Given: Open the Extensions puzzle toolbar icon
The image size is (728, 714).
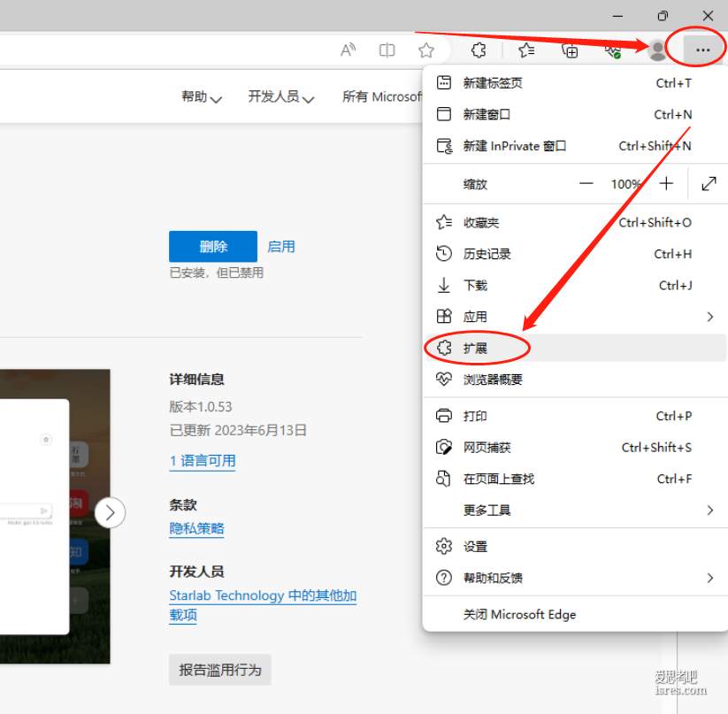Looking at the screenshot, I should point(479,50).
